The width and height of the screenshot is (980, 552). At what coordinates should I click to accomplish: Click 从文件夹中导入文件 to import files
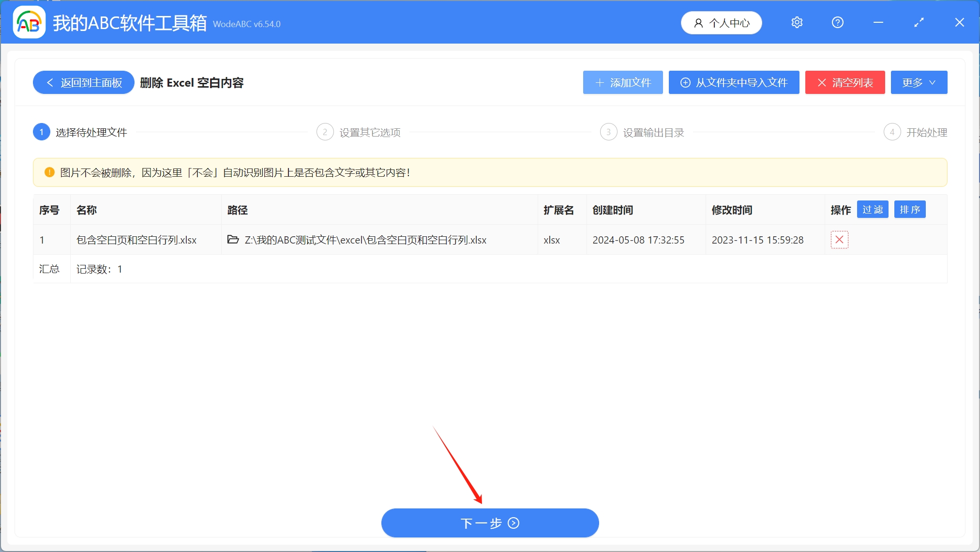pyautogui.click(x=733, y=82)
